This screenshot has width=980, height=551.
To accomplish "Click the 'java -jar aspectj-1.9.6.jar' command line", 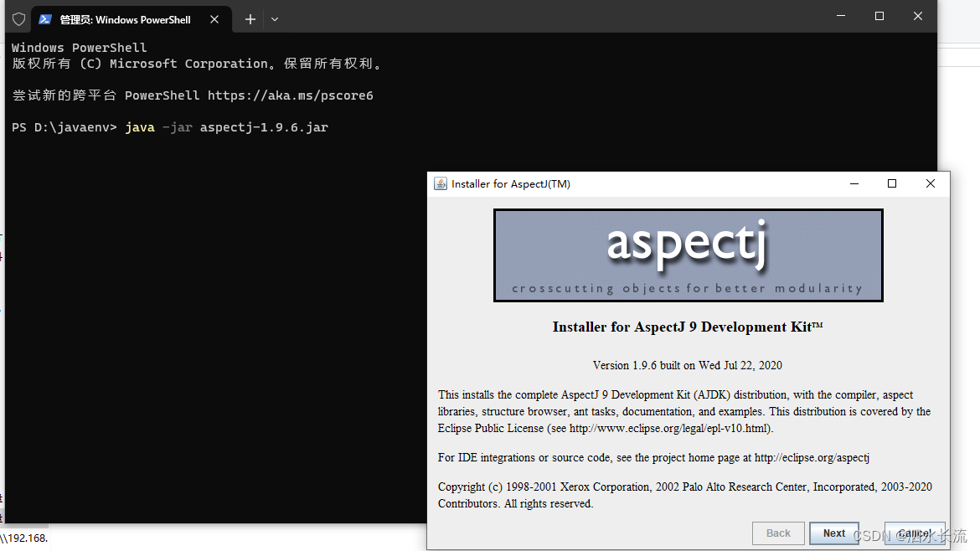I will (x=226, y=127).
